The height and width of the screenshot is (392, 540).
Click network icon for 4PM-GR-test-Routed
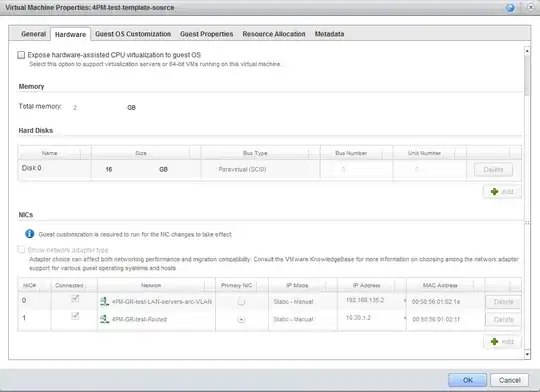point(104,319)
